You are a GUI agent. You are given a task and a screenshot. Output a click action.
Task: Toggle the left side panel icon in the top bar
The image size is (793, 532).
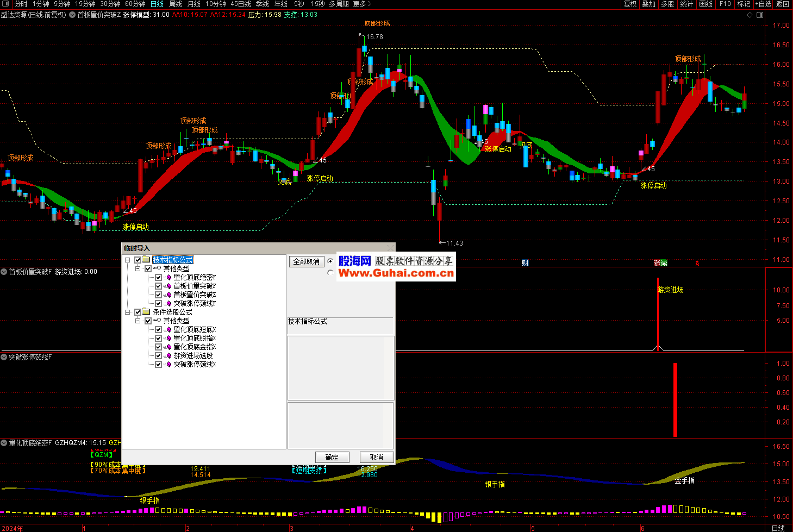point(5,4)
